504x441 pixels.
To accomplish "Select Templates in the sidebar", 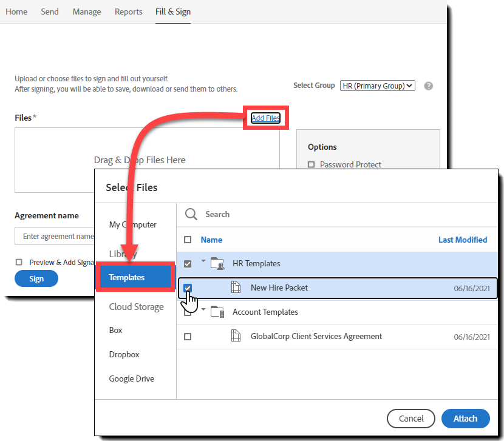I will click(x=135, y=277).
